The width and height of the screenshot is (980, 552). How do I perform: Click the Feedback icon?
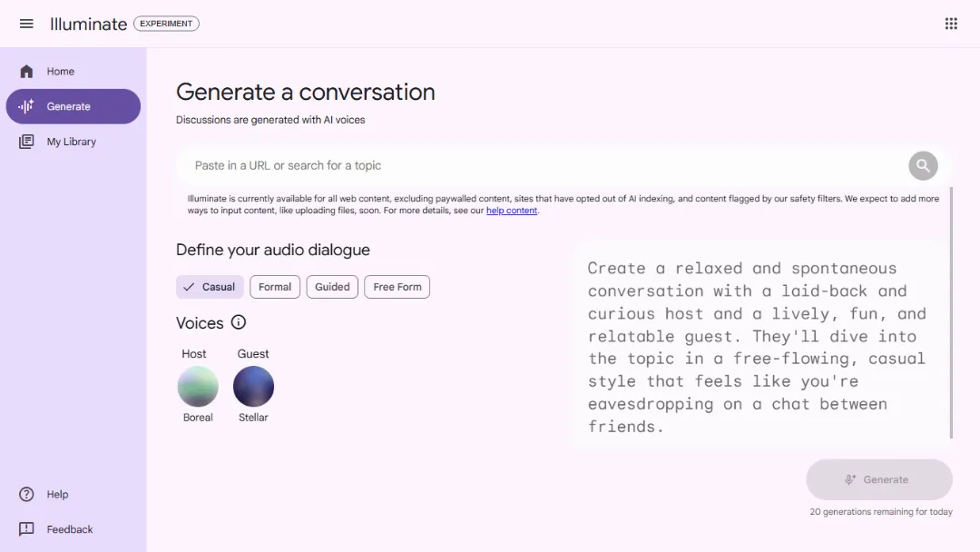point(26,529)
